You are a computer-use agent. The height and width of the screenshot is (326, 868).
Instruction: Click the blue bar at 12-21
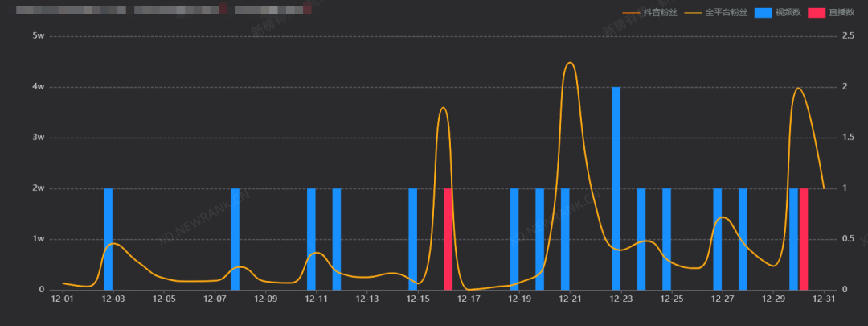coord(565,239)
